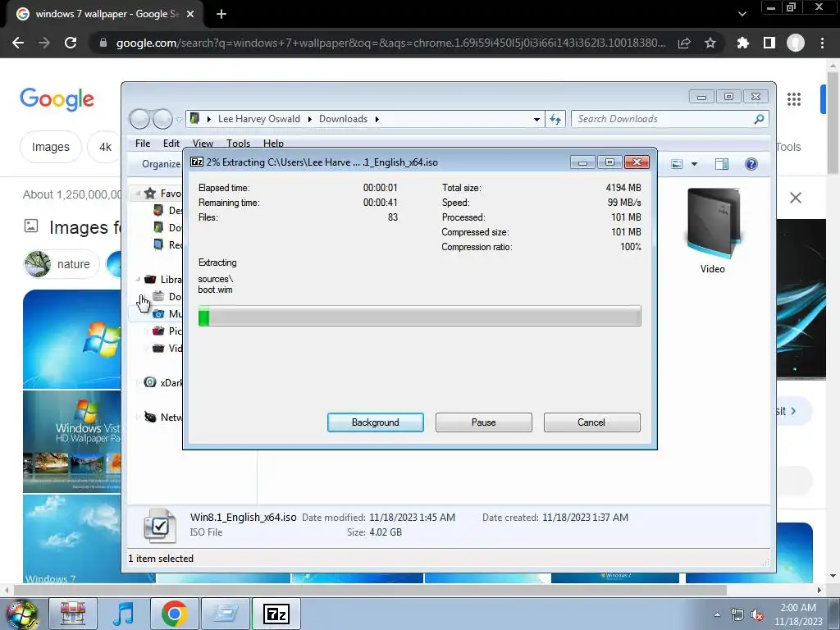Toggle Chrome side panel icon
840x630 pixels.
pyautogui.click(x=769, y=43)
